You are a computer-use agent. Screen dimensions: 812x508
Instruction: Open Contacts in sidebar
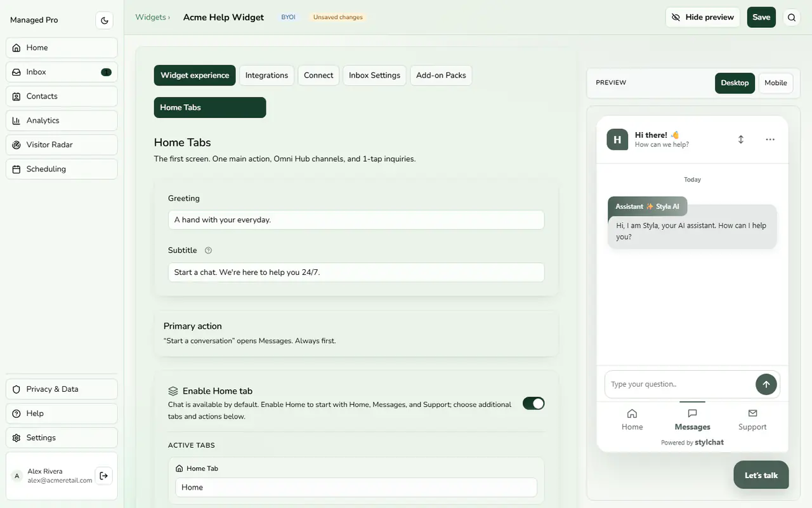(x=62, y=97)
